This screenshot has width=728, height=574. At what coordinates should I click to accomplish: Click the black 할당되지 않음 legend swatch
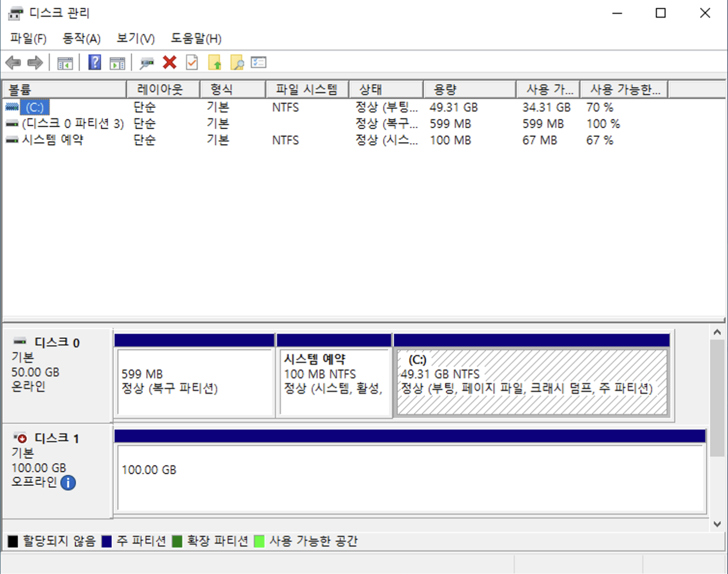coord(13,541)
